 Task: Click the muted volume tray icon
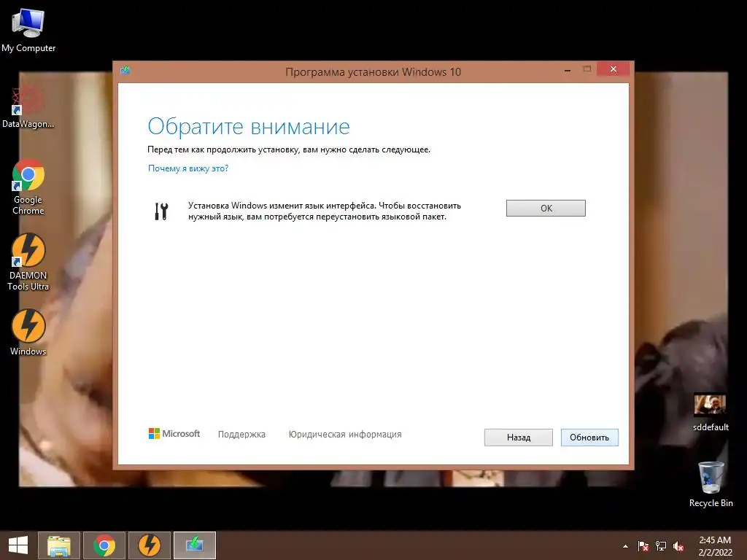678,546
